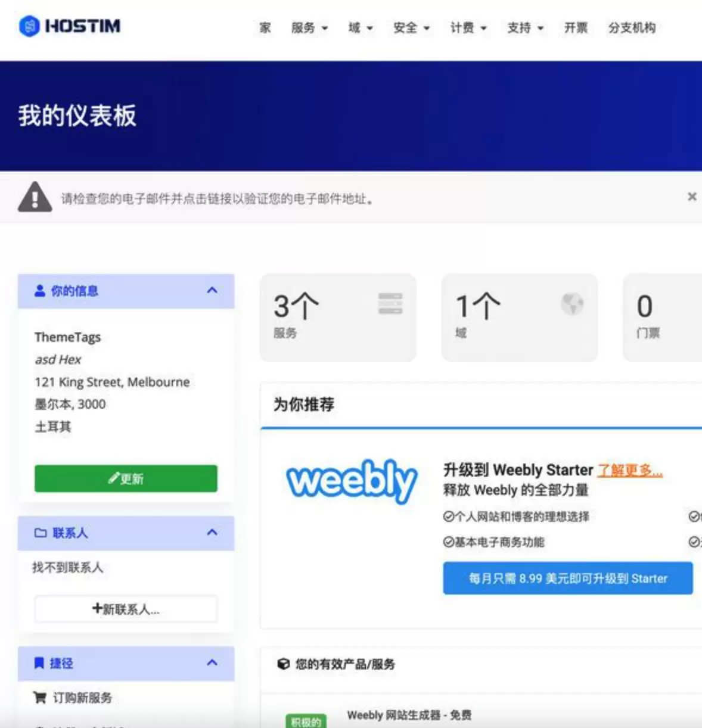Click the 新联系人 button
This screenshot has height=728, width=702.
tap(126, 609)
